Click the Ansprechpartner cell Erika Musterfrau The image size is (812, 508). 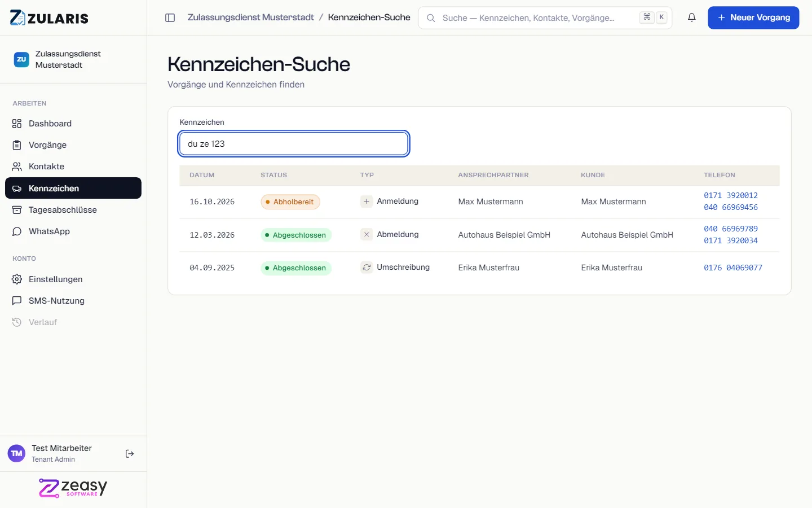[489, 268]
